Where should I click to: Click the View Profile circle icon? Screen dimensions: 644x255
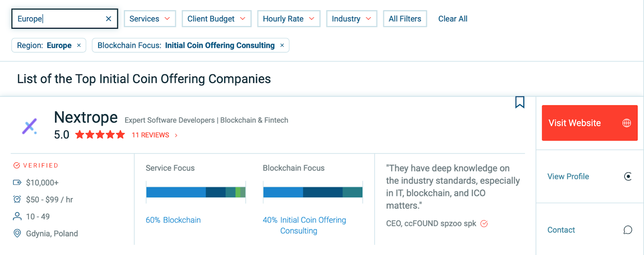627,177
